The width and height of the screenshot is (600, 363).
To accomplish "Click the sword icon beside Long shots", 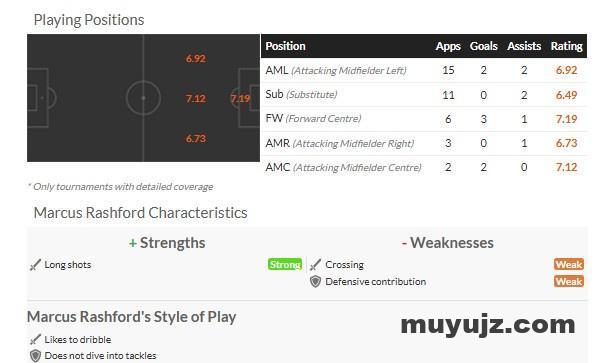I will tap(35, 265).
